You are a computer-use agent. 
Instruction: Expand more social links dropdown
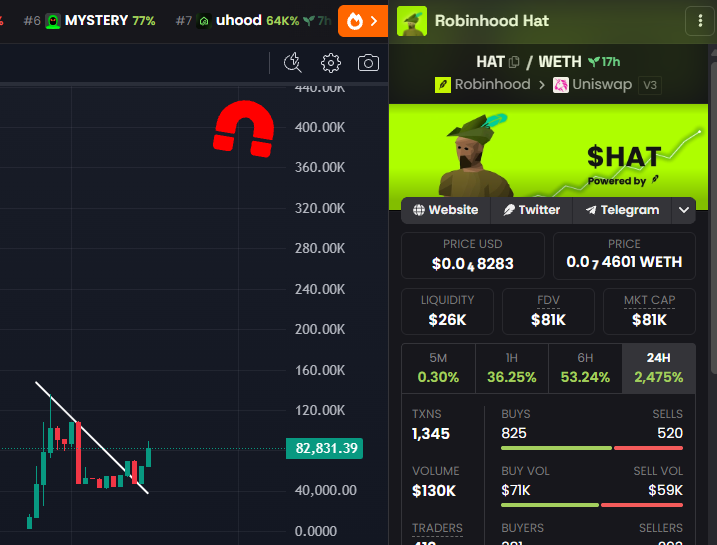pos(684,210)
